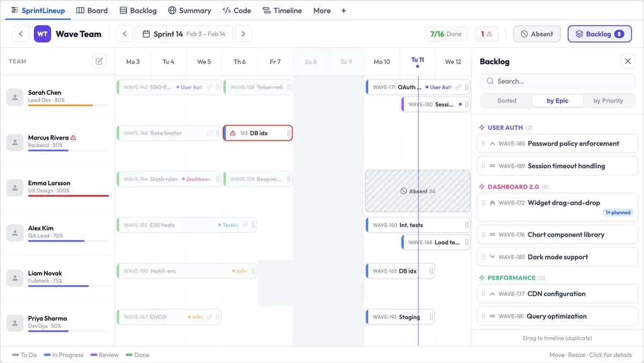Switch to the Backlog tab
This screenshot has width=644, height=363.
(138, 10)
